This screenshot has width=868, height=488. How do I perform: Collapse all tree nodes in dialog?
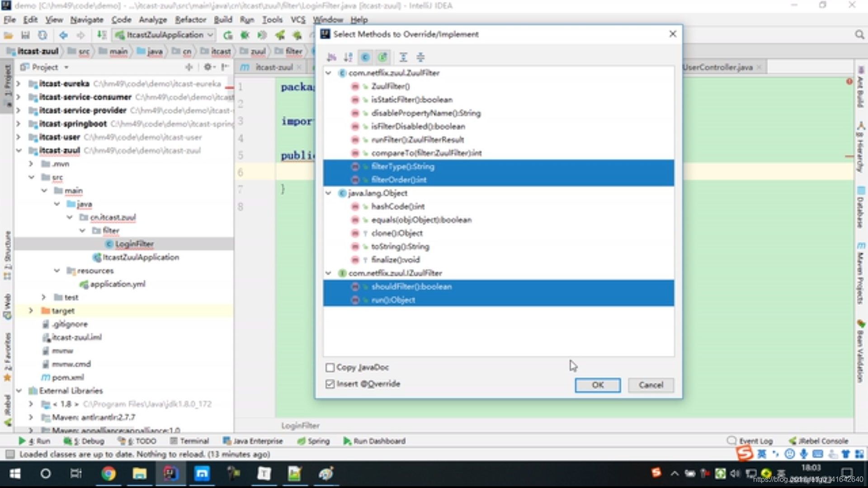(420, 57)
